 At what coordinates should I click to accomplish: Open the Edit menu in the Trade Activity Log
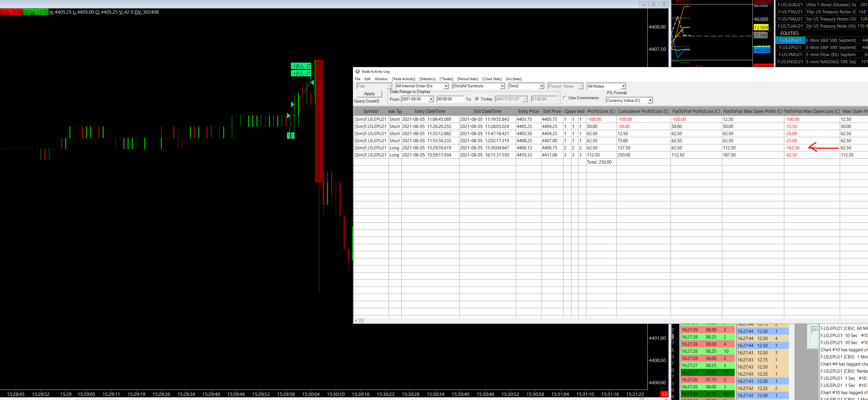click(x=367, y=79)
